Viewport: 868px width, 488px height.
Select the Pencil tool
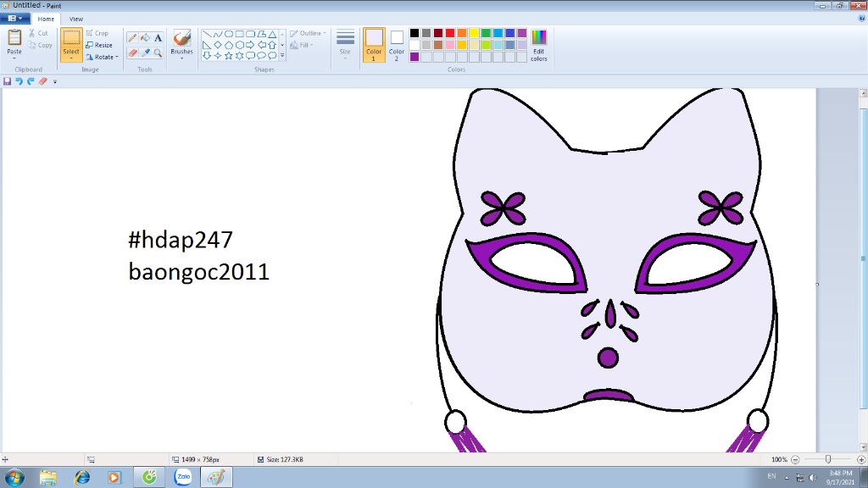(132, 37)
